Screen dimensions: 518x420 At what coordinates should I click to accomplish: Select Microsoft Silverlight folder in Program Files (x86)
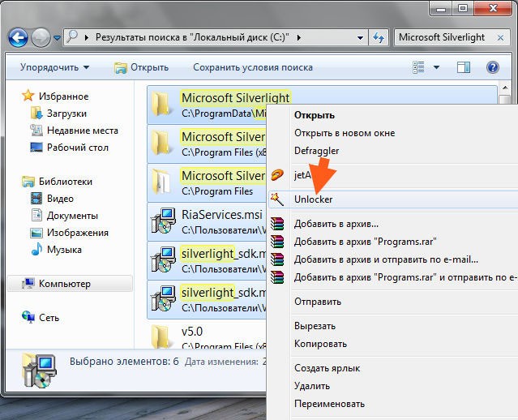(207, 144)
